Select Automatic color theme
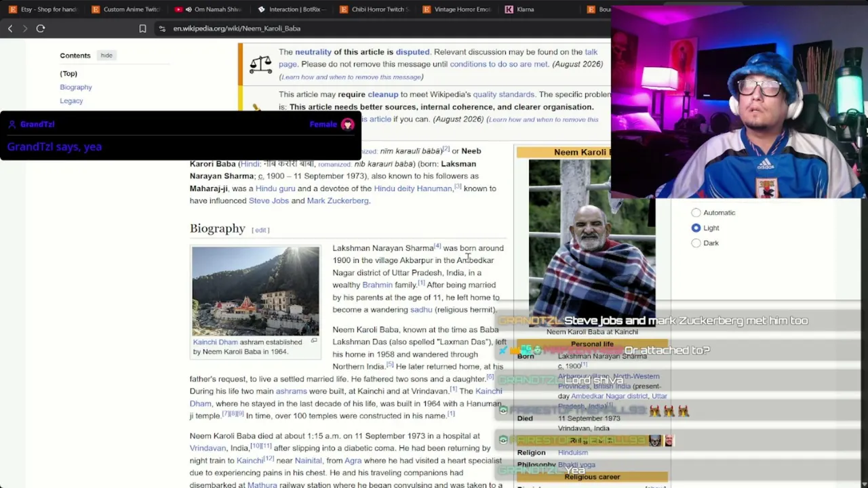 coord(696,213)
